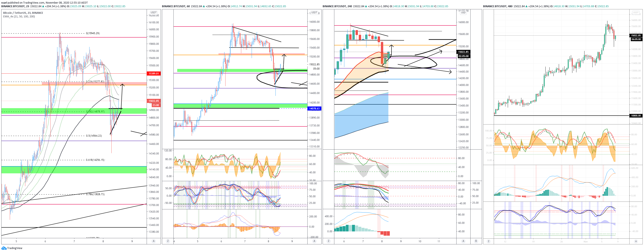This screenshot has height=252, width=644.
Task: Click the black 10800.00 price label
Action: point(636,116)
